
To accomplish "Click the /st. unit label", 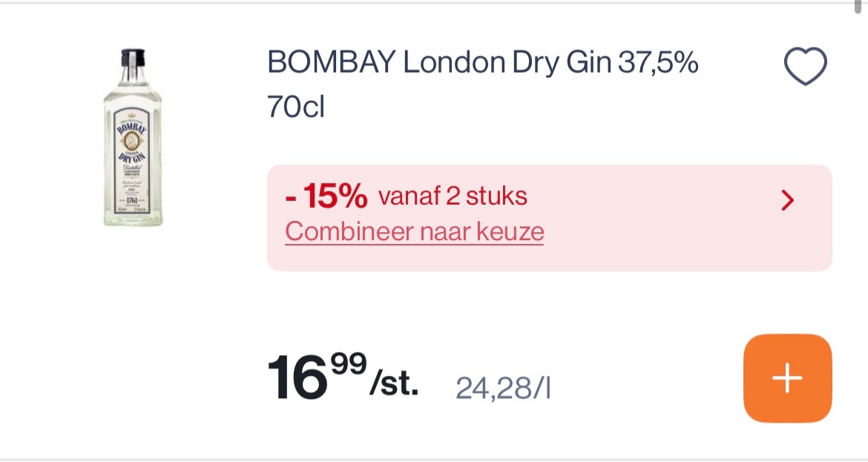I will [394, 386].
